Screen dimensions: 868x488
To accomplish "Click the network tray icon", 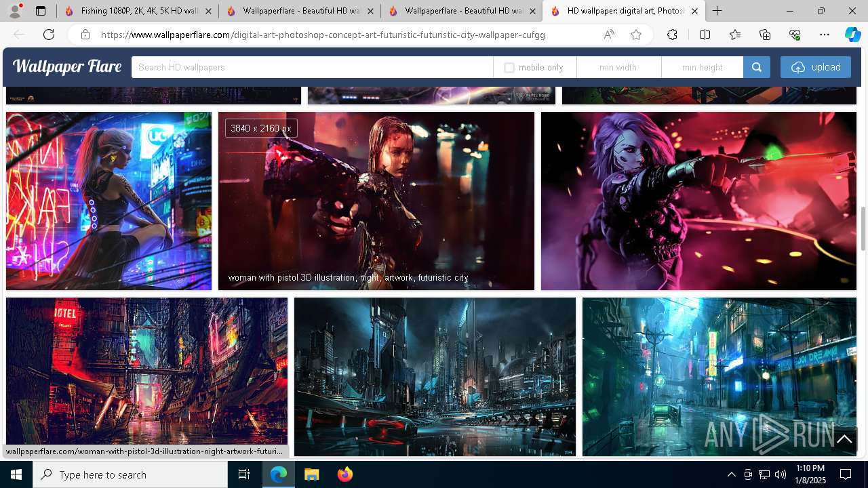I will pos(764,474).
